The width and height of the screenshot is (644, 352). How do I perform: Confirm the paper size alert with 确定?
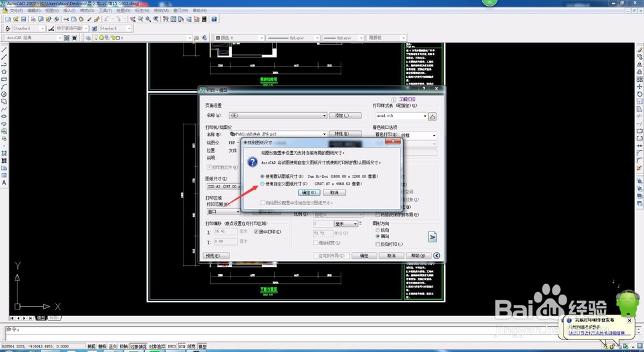[x=309, y=193]
